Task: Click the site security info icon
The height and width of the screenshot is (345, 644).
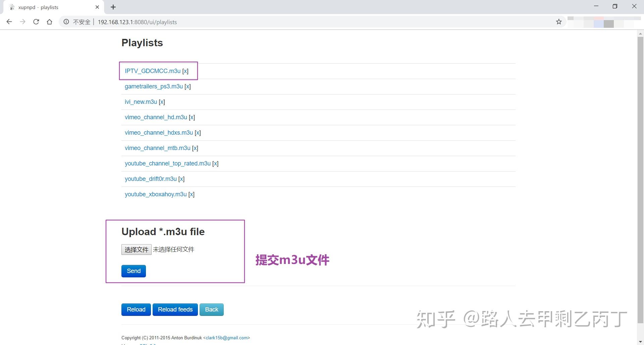Action: point(66,22)
